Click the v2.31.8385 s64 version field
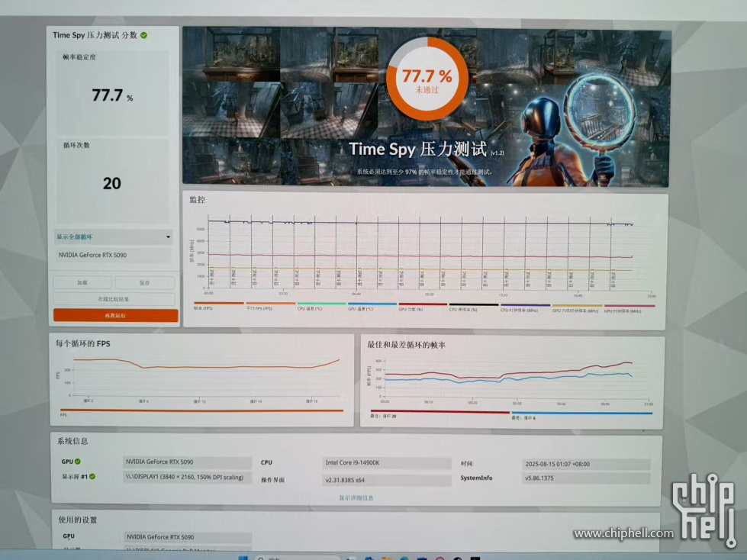747x560 pixels. pyautogui.click(x=386, y=480)
